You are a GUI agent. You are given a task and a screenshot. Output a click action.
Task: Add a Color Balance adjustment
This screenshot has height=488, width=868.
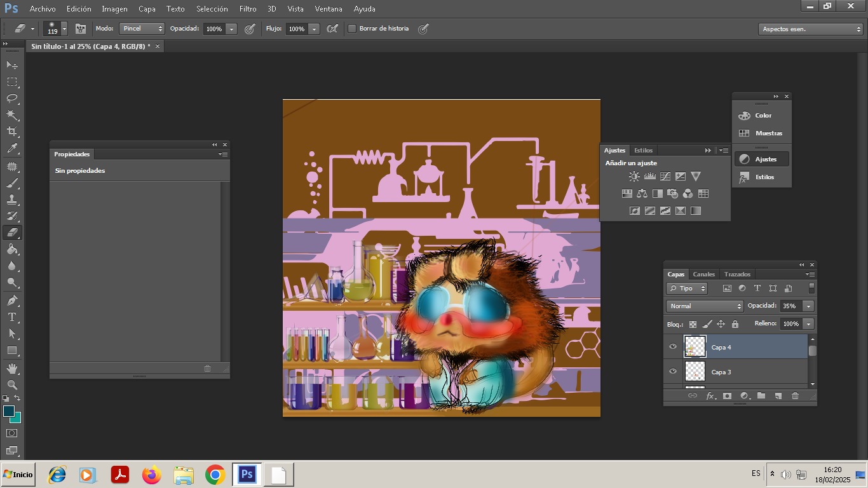pos(642,194)
